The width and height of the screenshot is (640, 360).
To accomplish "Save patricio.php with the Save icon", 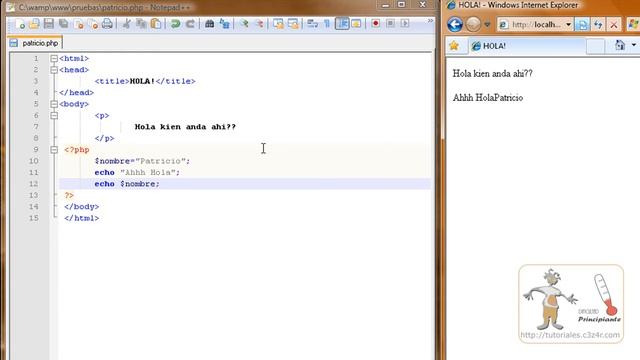I will click(49, 24).
